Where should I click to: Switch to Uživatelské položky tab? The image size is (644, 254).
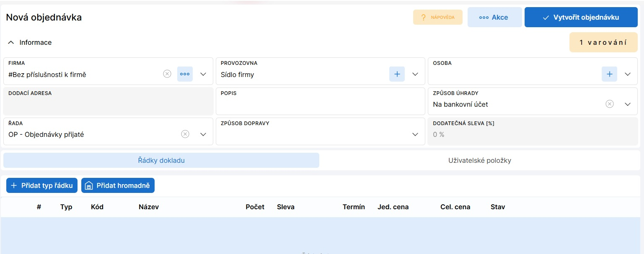[x=479, y=160]
